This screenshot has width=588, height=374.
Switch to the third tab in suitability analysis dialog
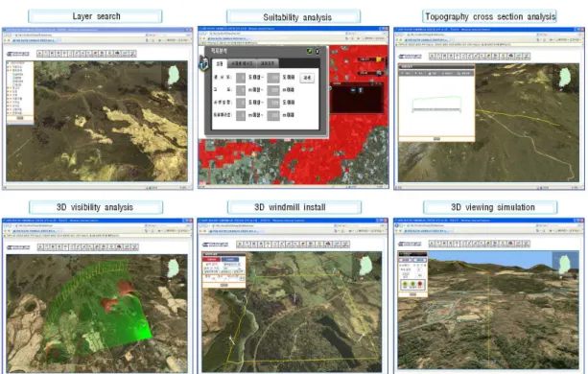[x=268, y=63]
